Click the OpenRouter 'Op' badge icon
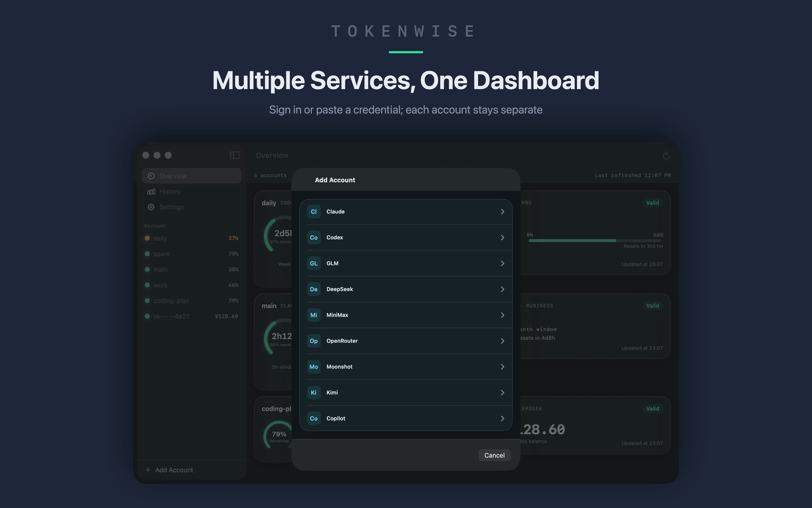Viewport: 812px width, 508px height. tap(314, 341)
